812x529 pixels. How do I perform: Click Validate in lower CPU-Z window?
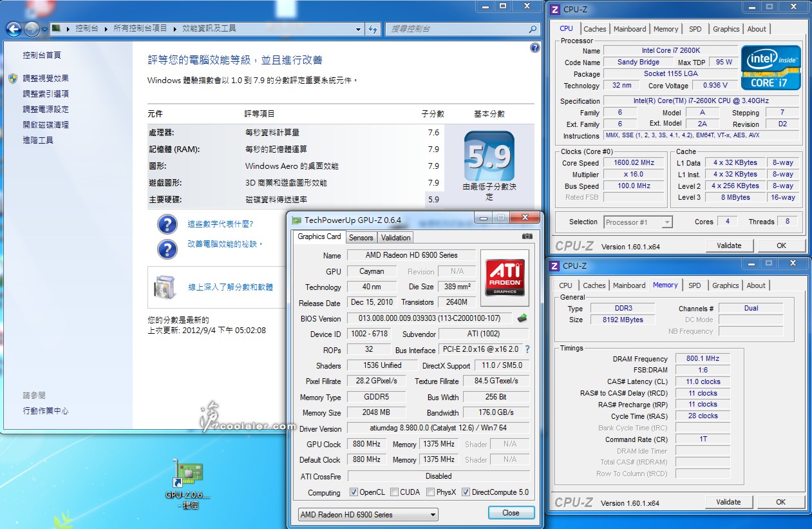pyautogui.click(x=728, y=502)
